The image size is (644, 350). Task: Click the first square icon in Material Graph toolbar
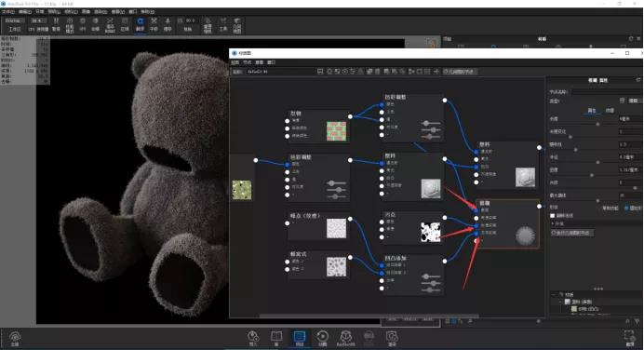pyautogui.click(x=320, y=72)
